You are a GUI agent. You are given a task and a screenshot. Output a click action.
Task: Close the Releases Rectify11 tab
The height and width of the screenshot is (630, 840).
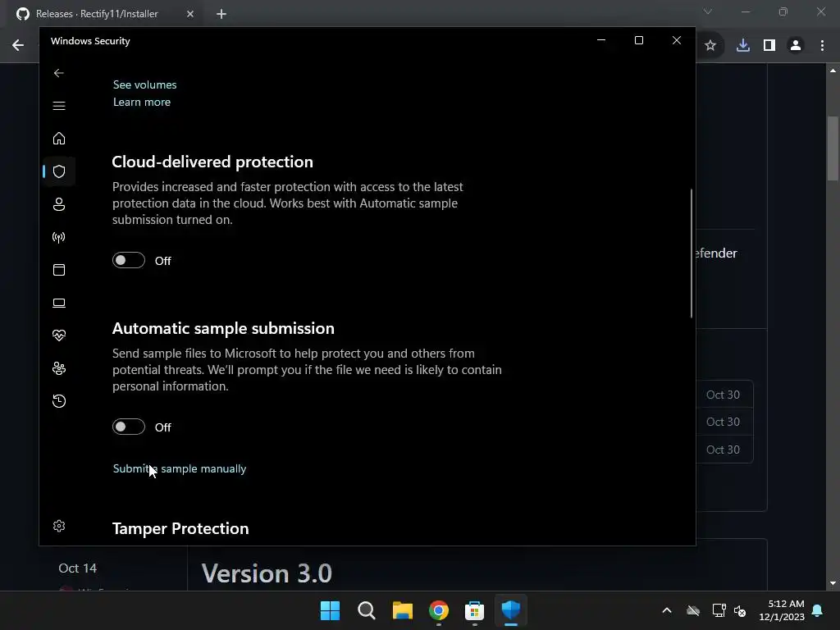pos(190,14)
